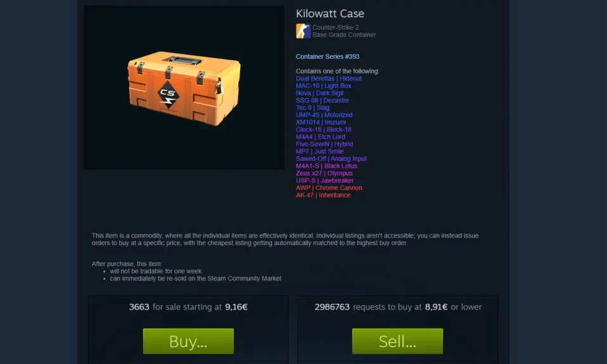Open Five-SeveN | Hybrid link
The width and height of the screenshot is (607, 364).
tap(324, 144)
